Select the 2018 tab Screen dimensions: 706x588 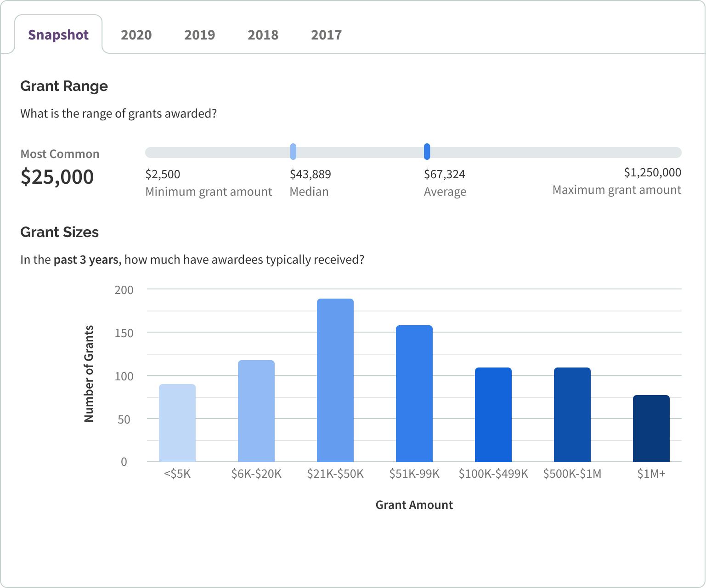pos(263,34)
